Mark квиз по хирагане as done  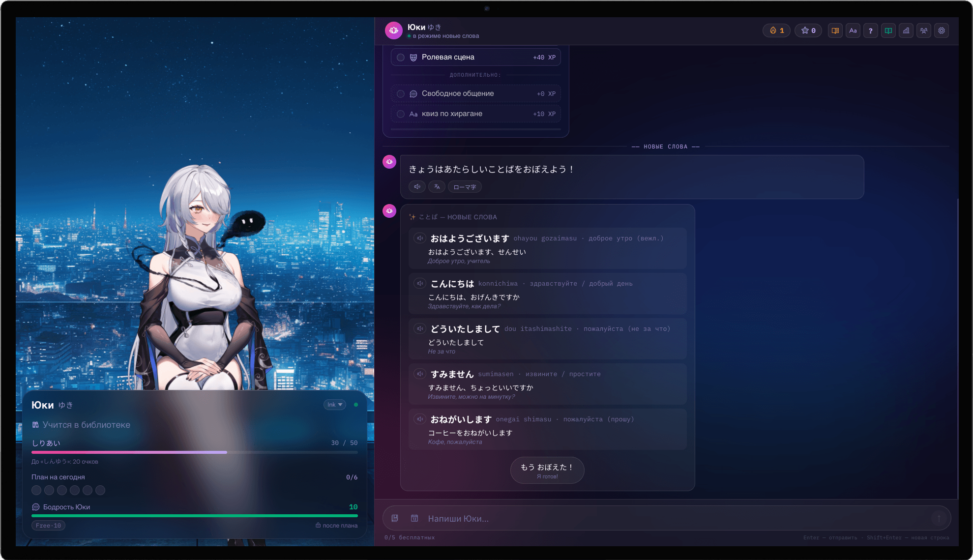[401, 114]
